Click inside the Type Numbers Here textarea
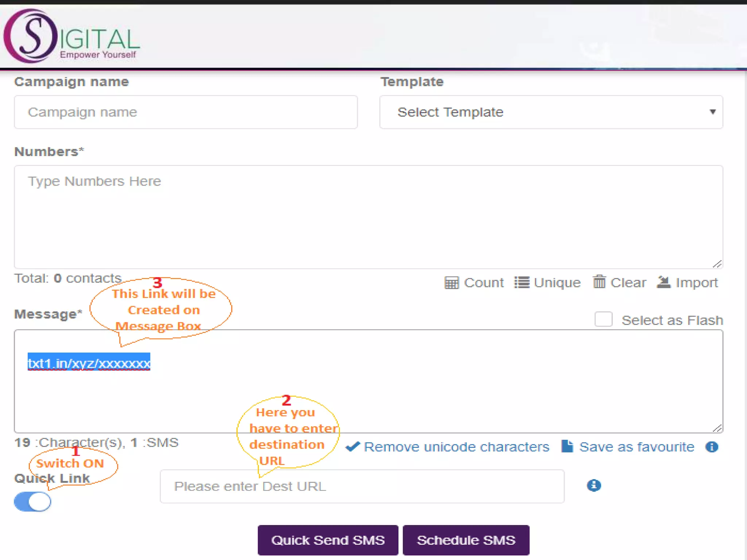Image resolution: width=747 pixels, height=560 pixels. point(368,217)
